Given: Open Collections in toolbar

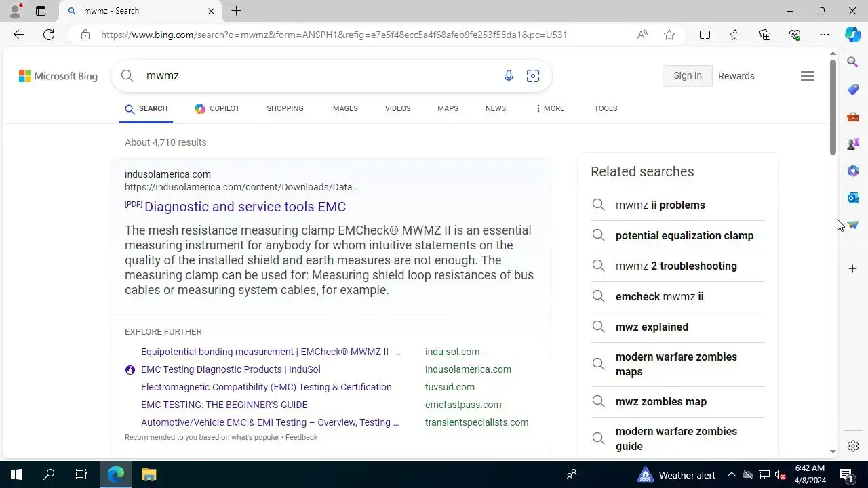Looking at the screenshot, I should pyautogui.click(x=765, y=35).
